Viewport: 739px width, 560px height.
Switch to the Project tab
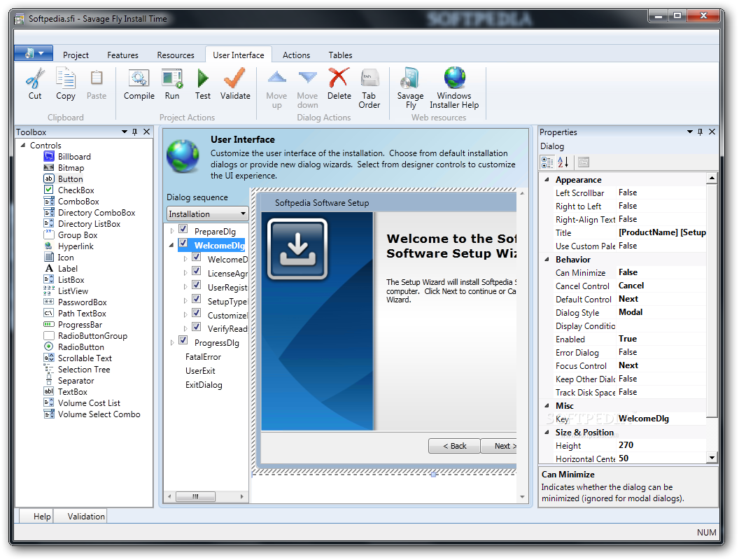pyautogui.click(x=76, y=55)
